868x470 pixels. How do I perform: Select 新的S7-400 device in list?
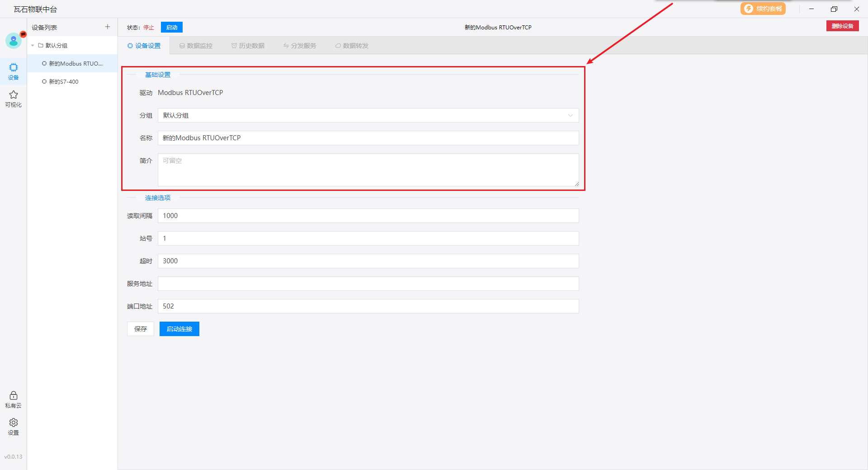(64, 82)
